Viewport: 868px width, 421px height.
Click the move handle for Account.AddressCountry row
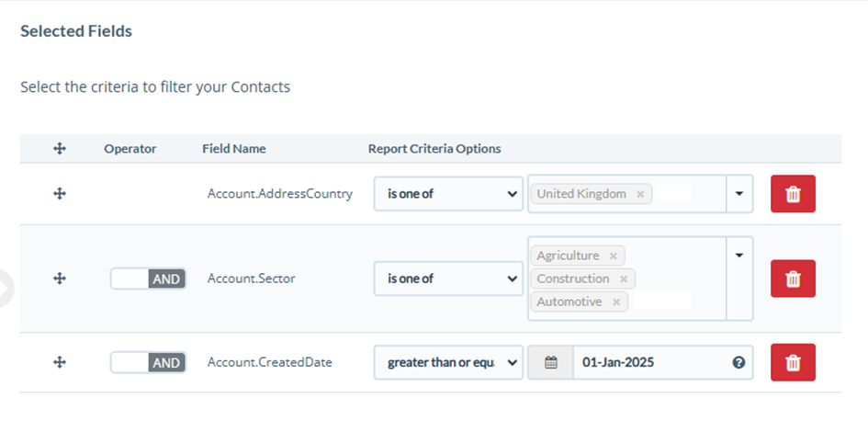[60, 194]
